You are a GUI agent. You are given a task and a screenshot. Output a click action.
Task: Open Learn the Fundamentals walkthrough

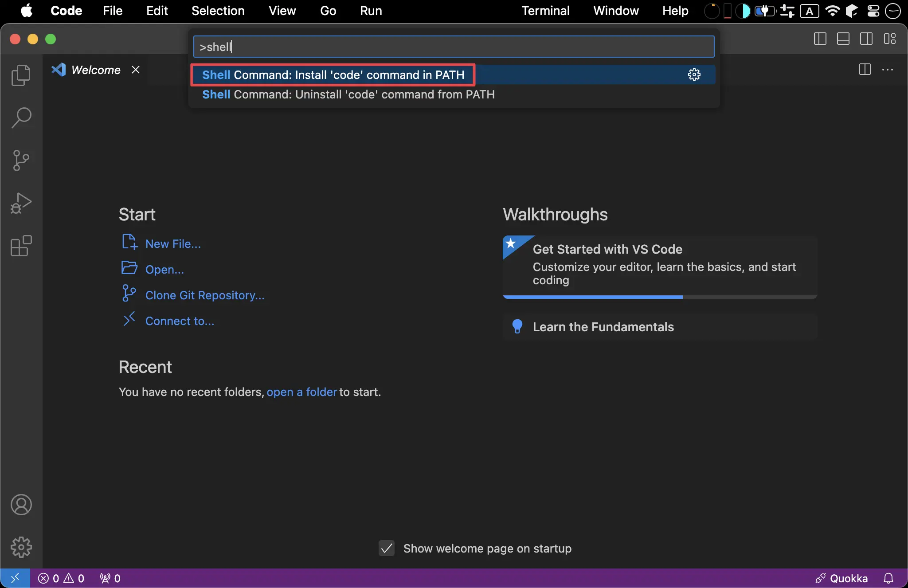(660, 327)
